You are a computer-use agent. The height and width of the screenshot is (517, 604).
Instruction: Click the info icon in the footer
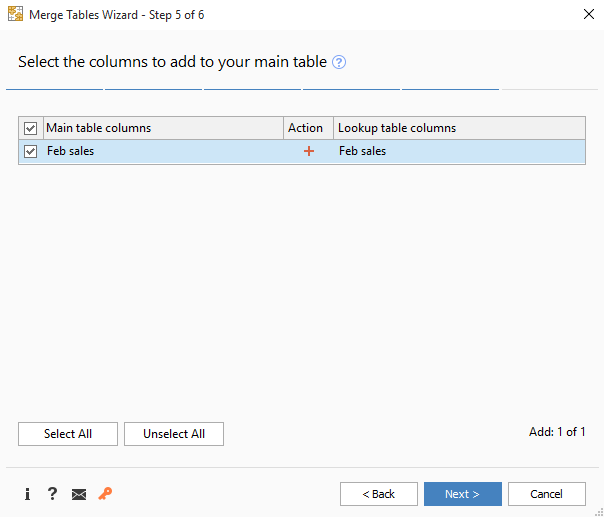click(27, 494)
